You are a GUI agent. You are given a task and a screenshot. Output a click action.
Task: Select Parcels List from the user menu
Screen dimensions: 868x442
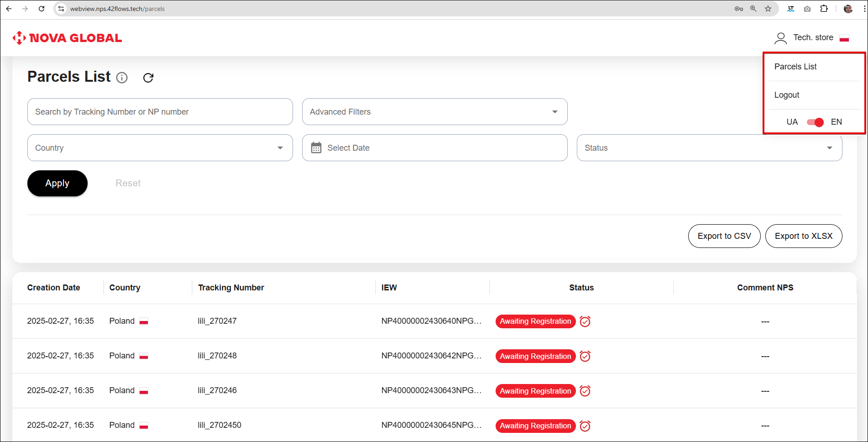(x=795, y=67)
